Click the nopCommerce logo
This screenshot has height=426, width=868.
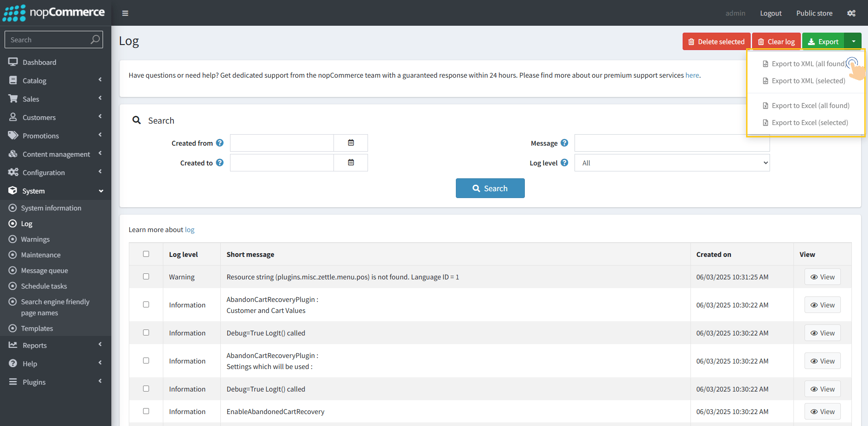[54, 13]
